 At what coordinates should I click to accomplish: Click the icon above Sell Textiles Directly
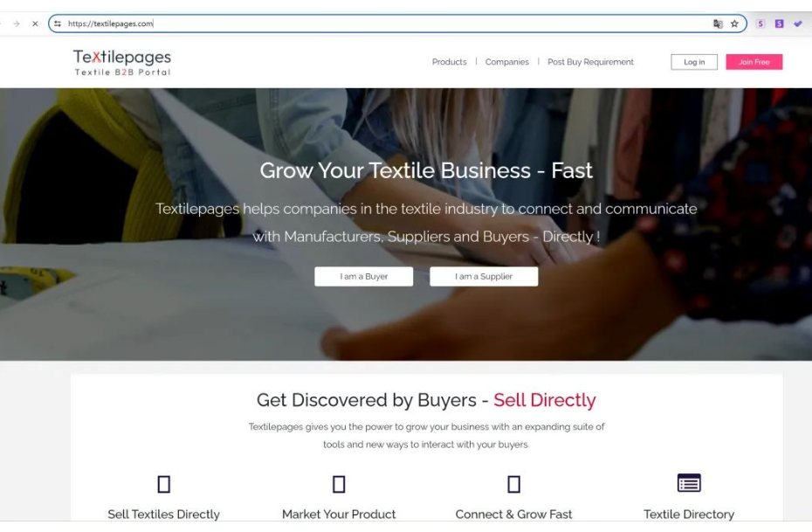click(163, 484)
